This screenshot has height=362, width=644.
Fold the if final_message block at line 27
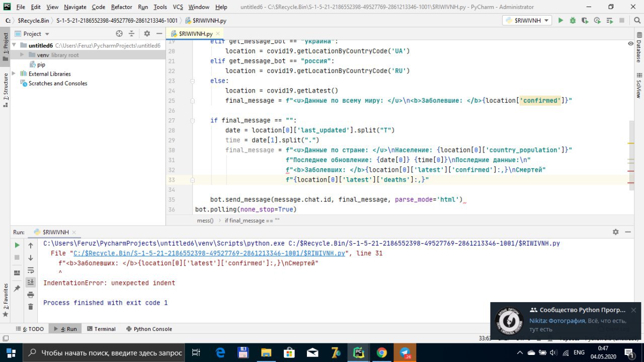(192, 120)
